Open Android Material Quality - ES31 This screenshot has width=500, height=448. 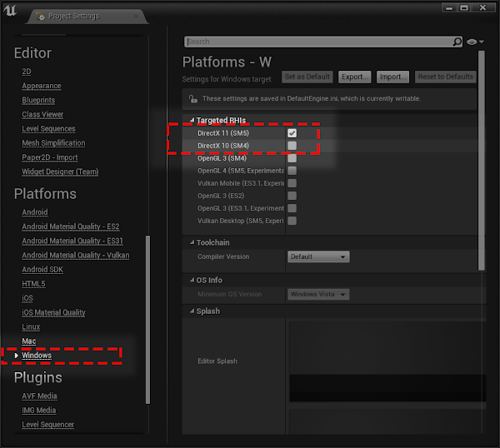click(x=72, y=241)
